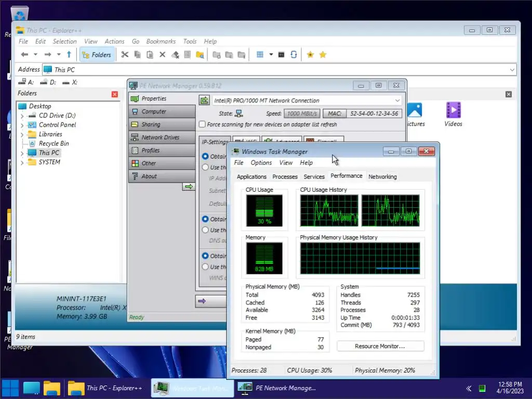Screen dimensions: 532x399
Task: Open Tools menu in Explorer++
Action: click(190, 42)
